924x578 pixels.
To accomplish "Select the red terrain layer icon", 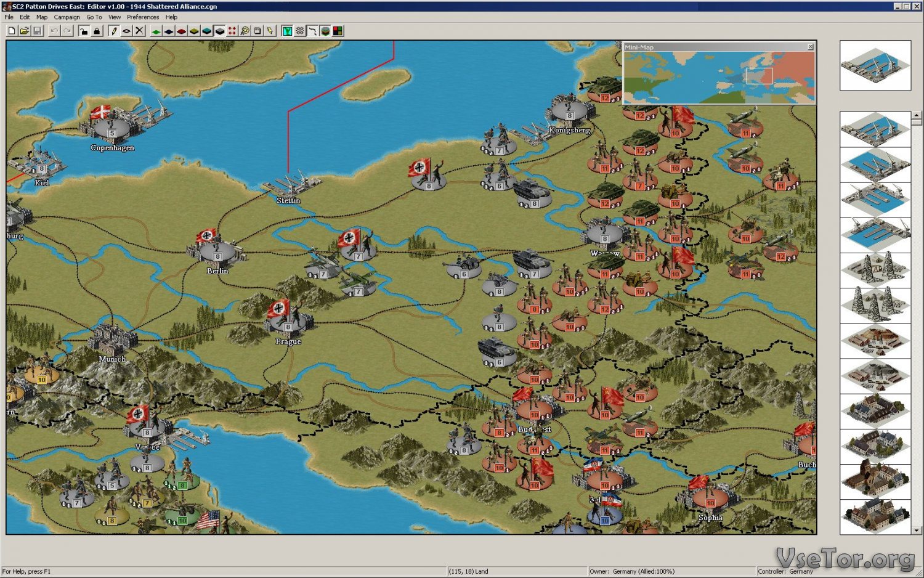I will pyautogui.click(x=182, y=31).
